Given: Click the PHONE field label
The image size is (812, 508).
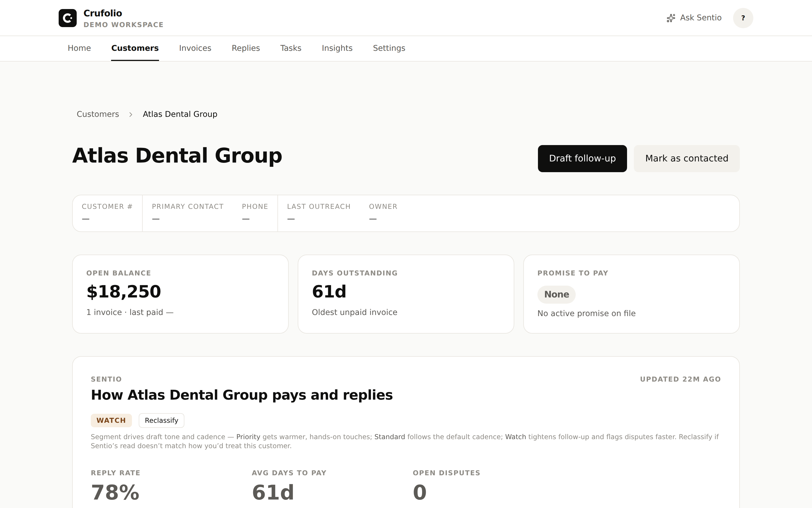Looking at the screenshot, I should 255,207.
